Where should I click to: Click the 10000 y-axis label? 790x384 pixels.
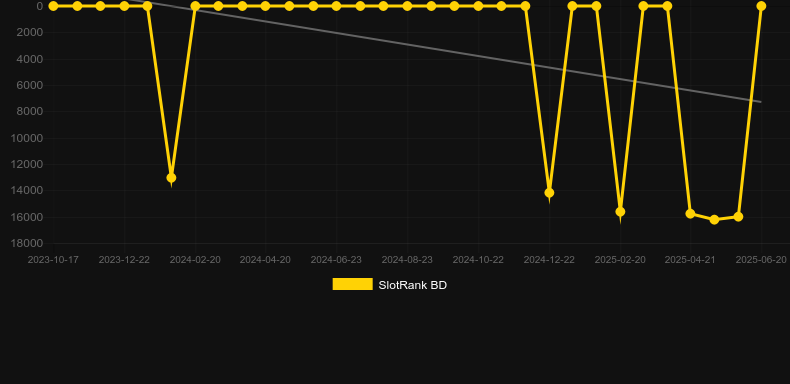click(x=27, y=138)
